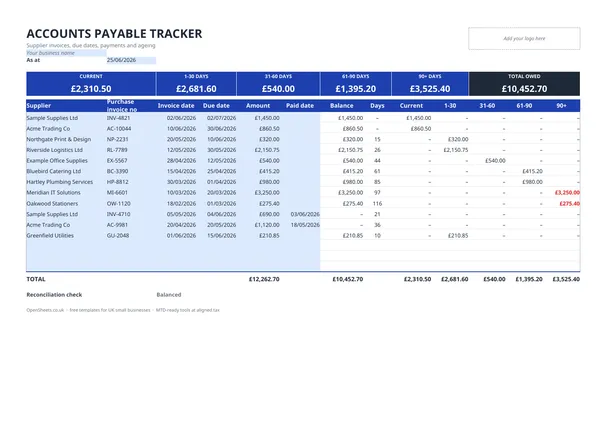Click the As at date cell 25/06/2026

[x=131, y=60]
